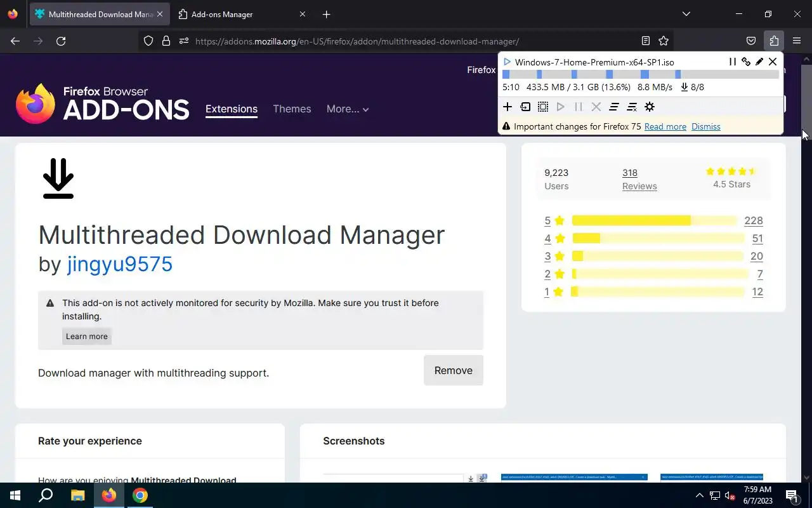
Task: Click the download status play icon
Action: click(x=507, y=62)
